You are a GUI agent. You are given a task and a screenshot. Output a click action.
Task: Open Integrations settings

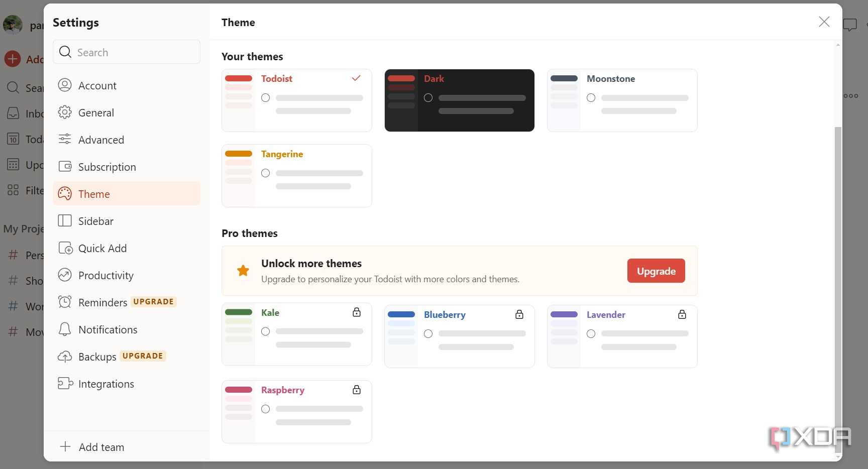click(127, 384)
